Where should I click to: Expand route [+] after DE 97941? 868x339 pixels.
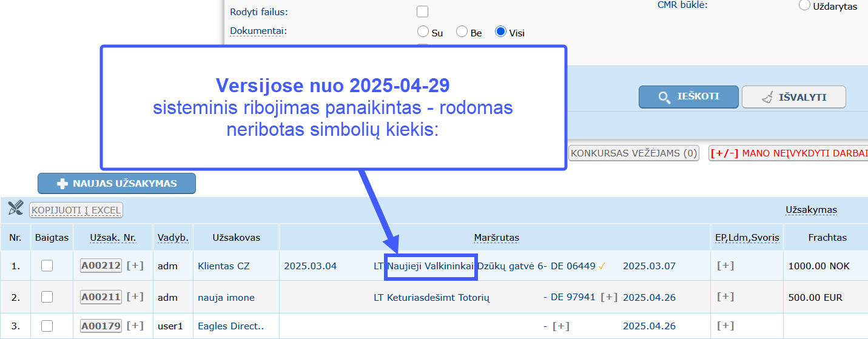[x=609, y=297]
